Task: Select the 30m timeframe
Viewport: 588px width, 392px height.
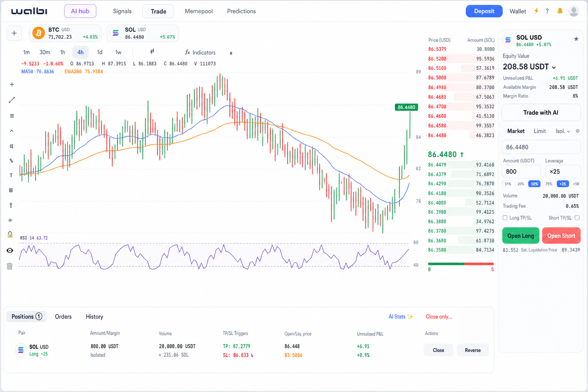Action: pyautogui.click(x=45, y=52)
